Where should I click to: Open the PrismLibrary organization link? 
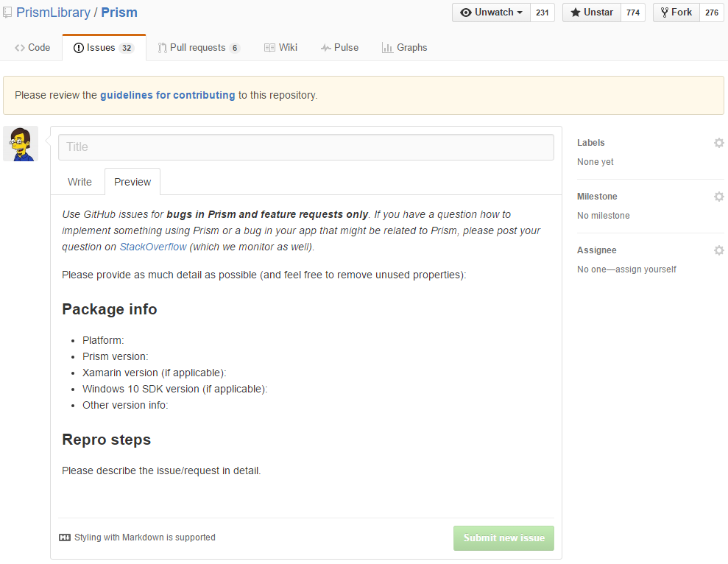tap(54, 13)
